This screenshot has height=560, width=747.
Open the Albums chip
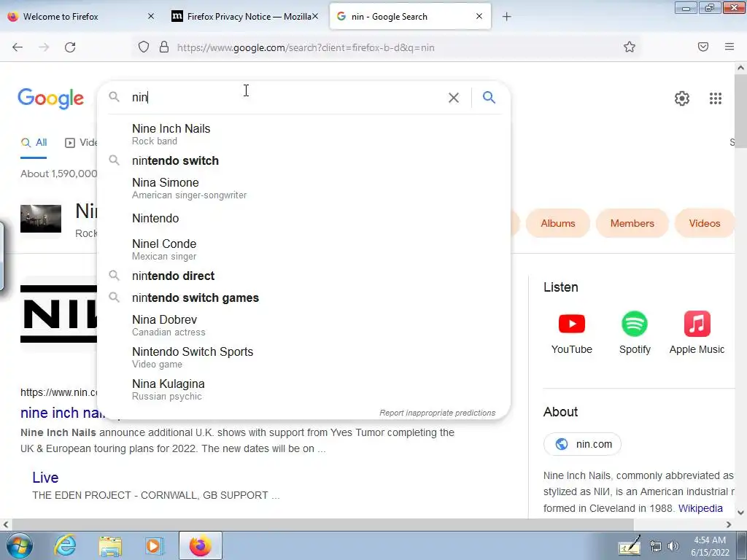(558, 223)
